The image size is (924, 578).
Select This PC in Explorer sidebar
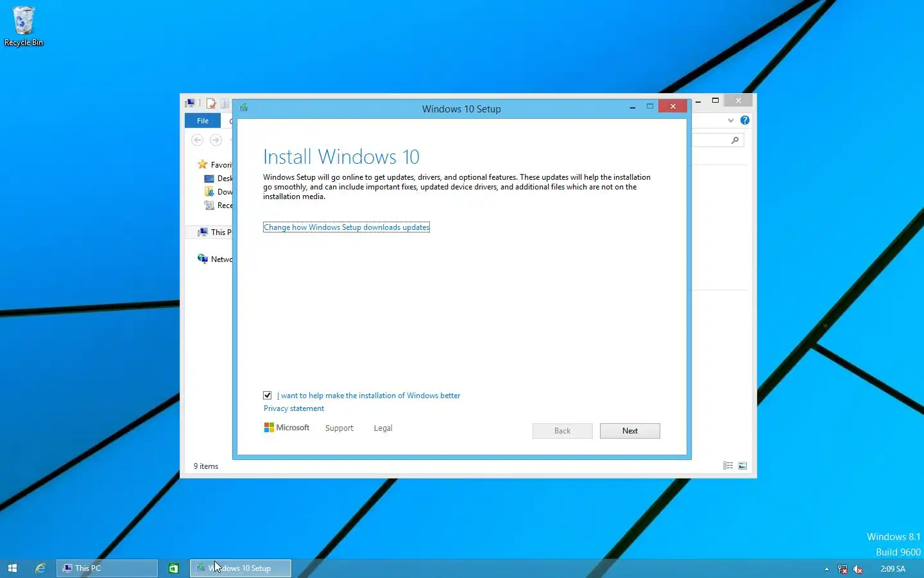(x=214, y=232)
